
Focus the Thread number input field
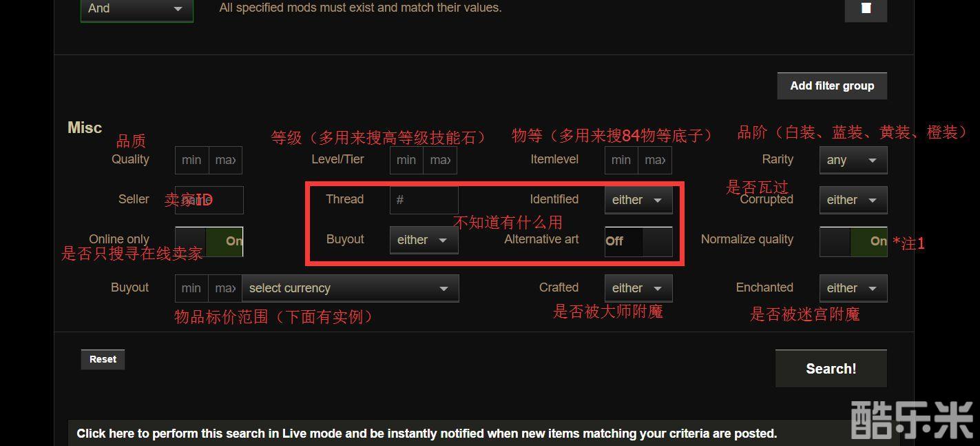point(424,200)
